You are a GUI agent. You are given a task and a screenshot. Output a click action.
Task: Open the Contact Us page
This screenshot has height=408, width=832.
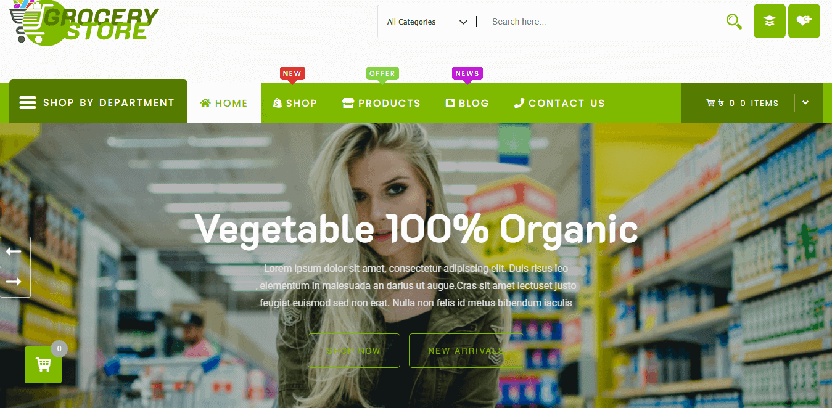click(x=559, y=103)
